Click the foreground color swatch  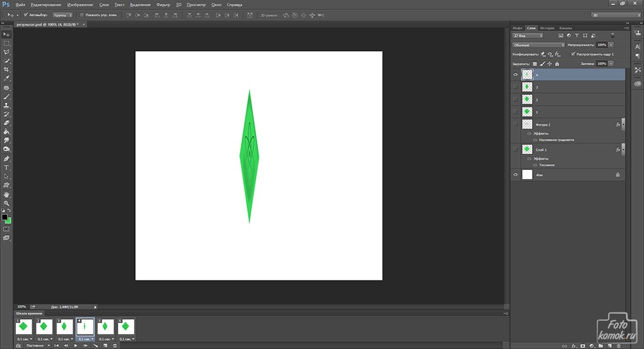[x=4, y=217]
